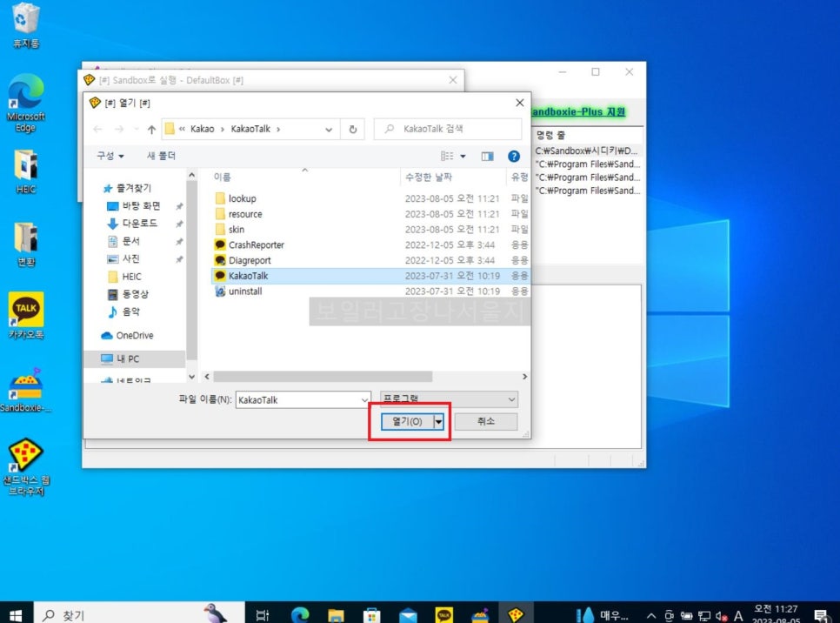Expand the open button dropdown arrow

click(x=439, y=421)
